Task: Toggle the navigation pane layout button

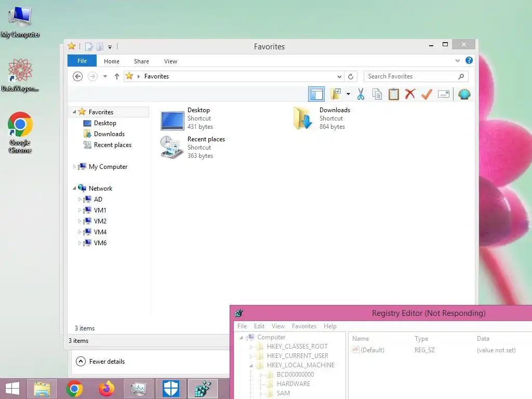Action: tap(316, 95)
